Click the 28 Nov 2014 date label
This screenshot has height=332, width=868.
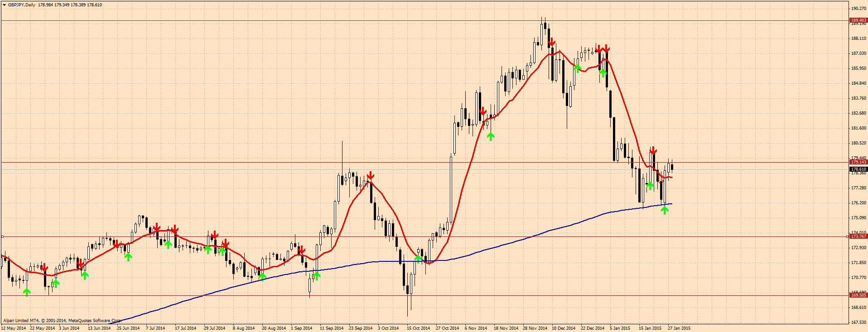pyautogui.click(x=535, y=328)
